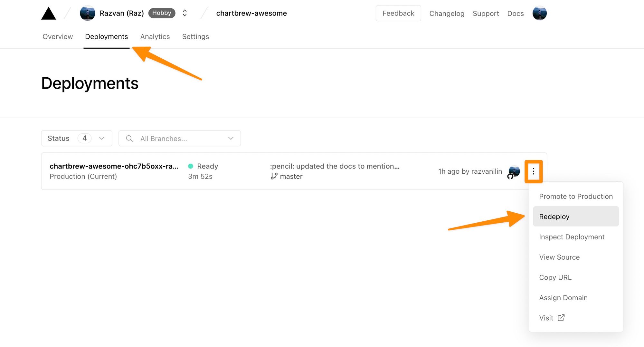The height and width of the screenshot is (347, 644).
Task: Click the Razvan (Raz) team avatar
Action: (87, 13)
